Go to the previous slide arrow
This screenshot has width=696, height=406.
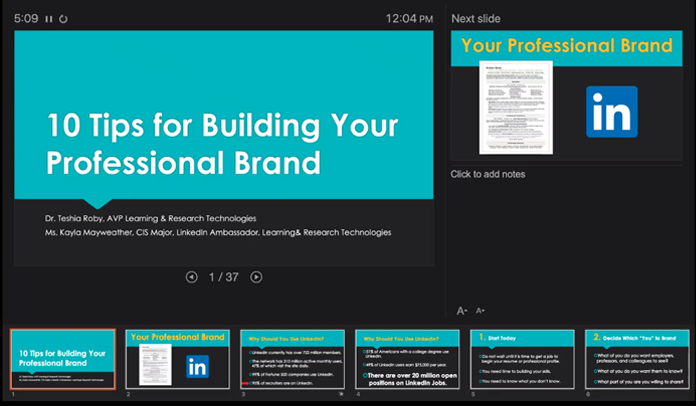191,277
